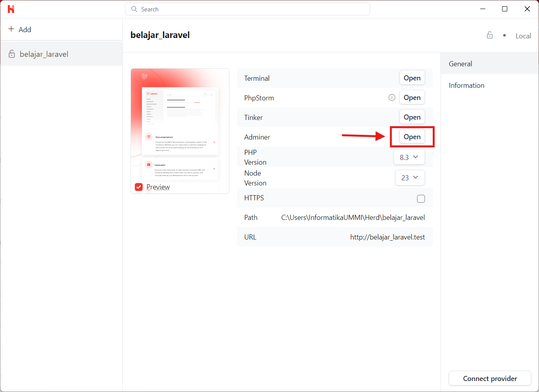Open a Terminal for the project
This screenshot has height=392, width=539.
pyautogui.click(x=412, y=78)
